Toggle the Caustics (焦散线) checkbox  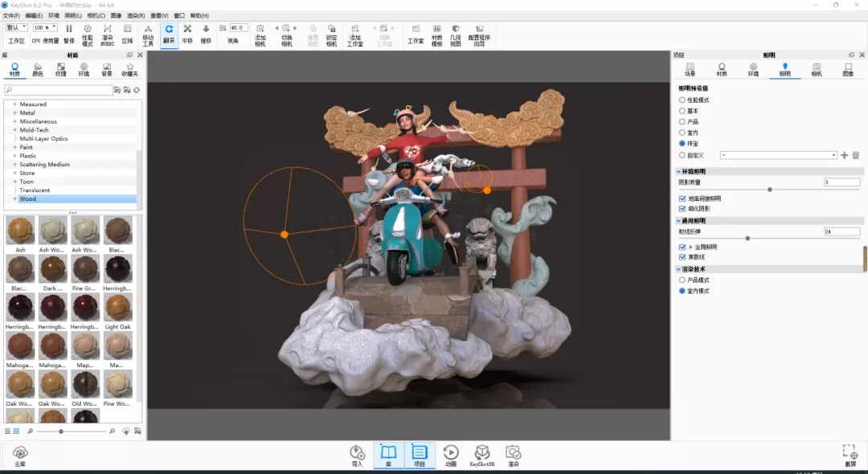tap(682, 257)
